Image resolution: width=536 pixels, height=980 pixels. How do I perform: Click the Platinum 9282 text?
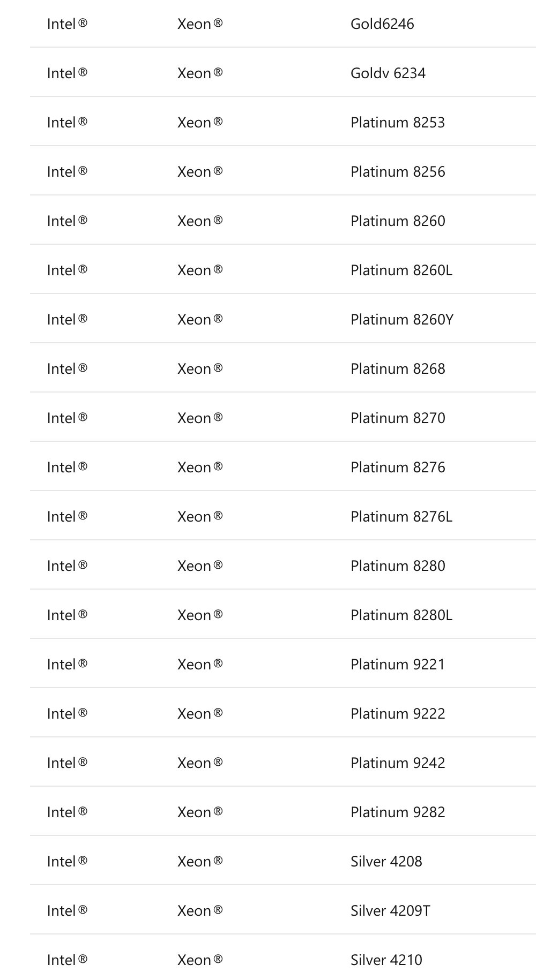point(398,812)
